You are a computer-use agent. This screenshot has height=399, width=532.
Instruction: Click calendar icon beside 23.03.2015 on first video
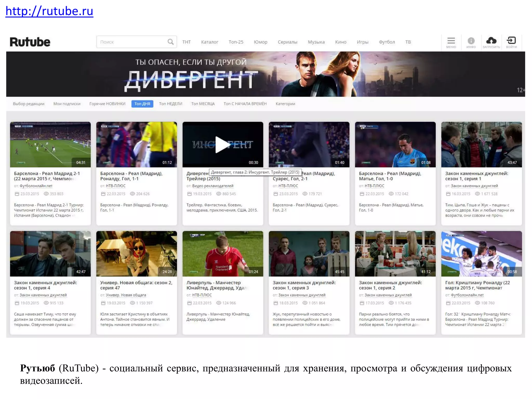[x=17, y=194]
